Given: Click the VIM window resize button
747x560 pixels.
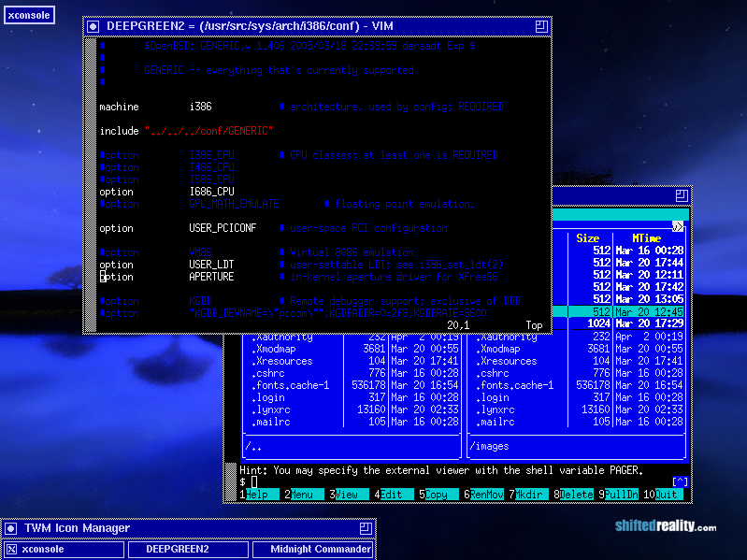Looking at the screenshot, I should point(541,27).
